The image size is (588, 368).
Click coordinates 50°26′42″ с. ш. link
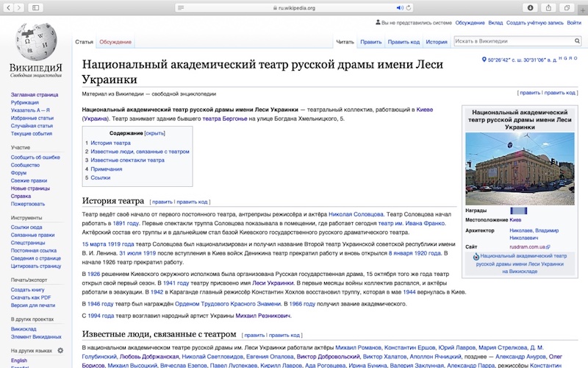(x=522, y=60)
